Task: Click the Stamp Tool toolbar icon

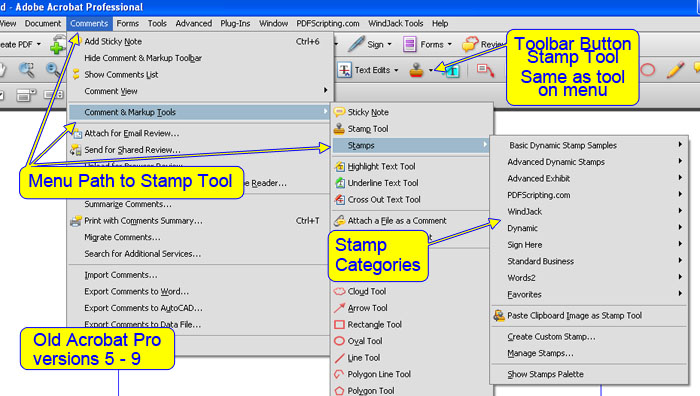Action: click(x=416, y=70)
